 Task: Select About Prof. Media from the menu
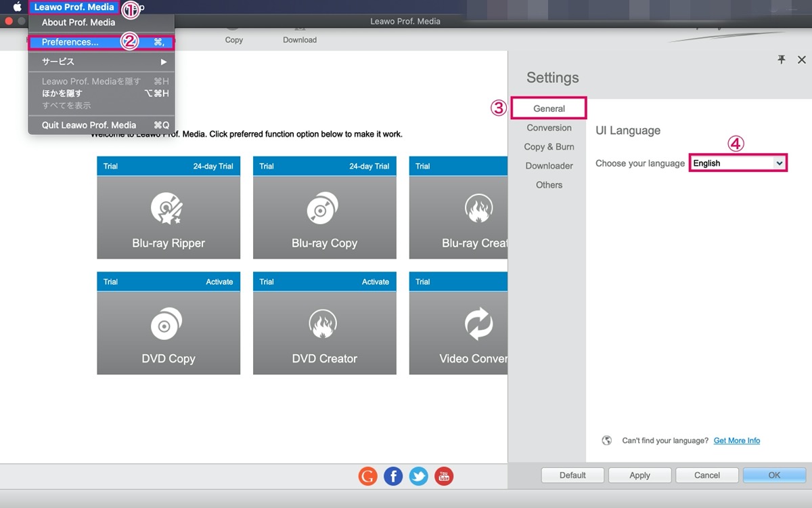pyautogui.click(x=78, y=22)
